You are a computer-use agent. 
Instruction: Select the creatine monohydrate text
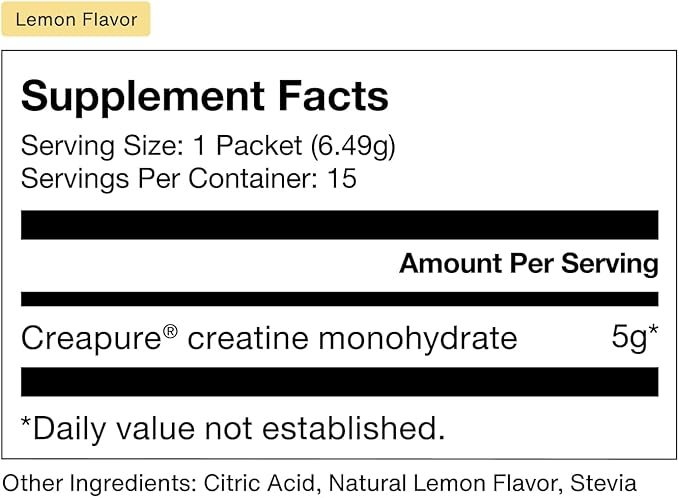352,338
